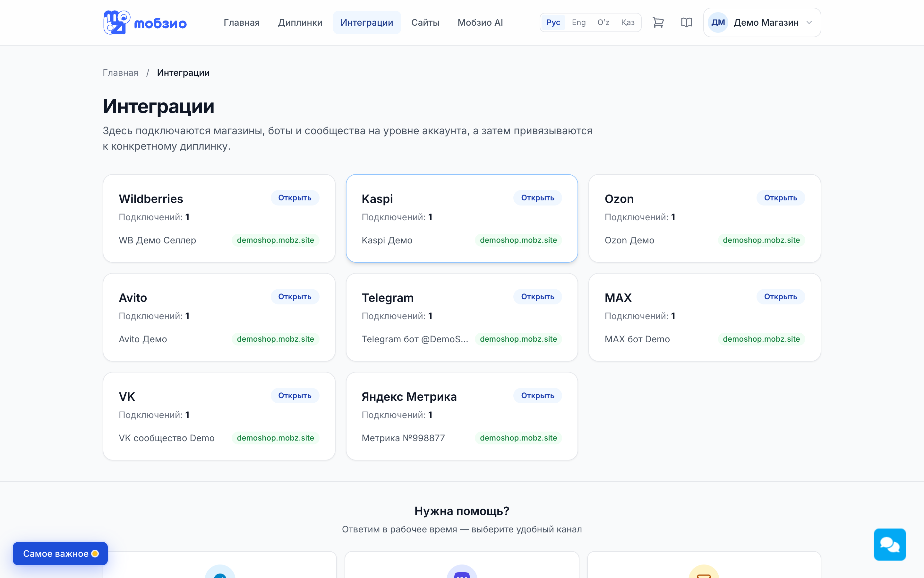Click the Главная breadcrumb link

[120, 73]
